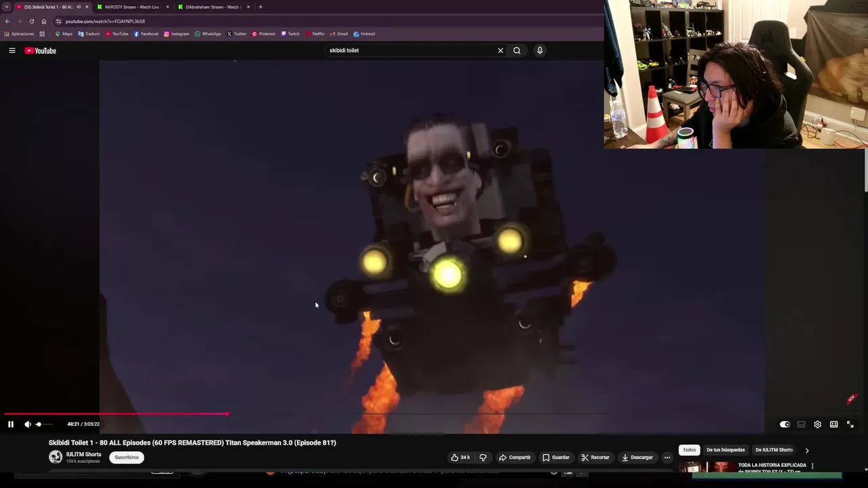Open the tab search dropdown arrow

[x=7, y=7]
